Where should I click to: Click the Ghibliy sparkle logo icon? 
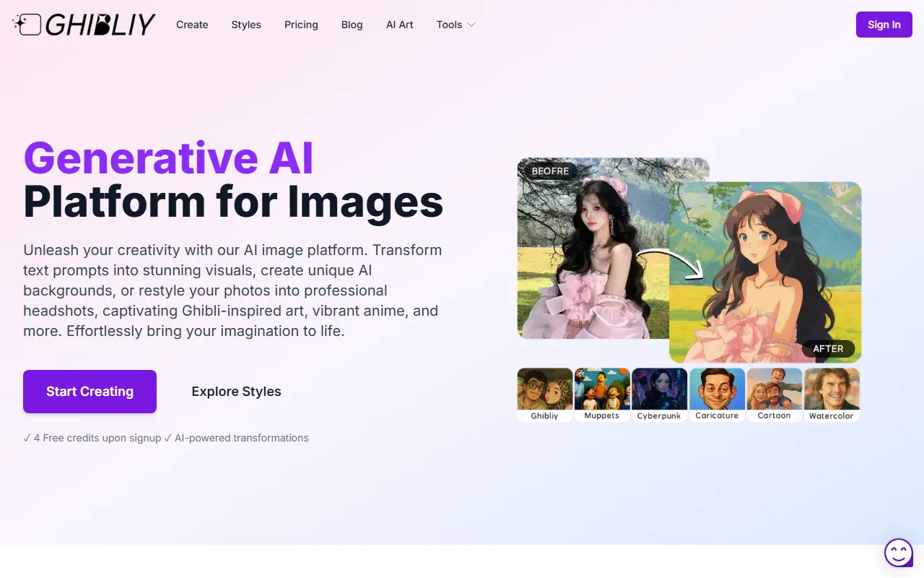click(x=27, y=25)
